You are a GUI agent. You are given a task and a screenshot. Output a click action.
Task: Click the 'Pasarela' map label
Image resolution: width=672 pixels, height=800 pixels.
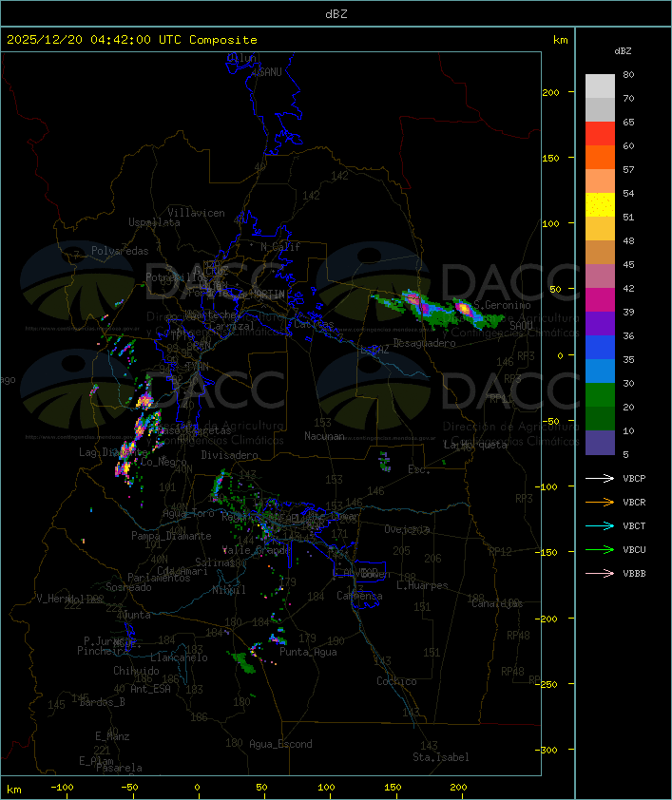coord(119,768)
